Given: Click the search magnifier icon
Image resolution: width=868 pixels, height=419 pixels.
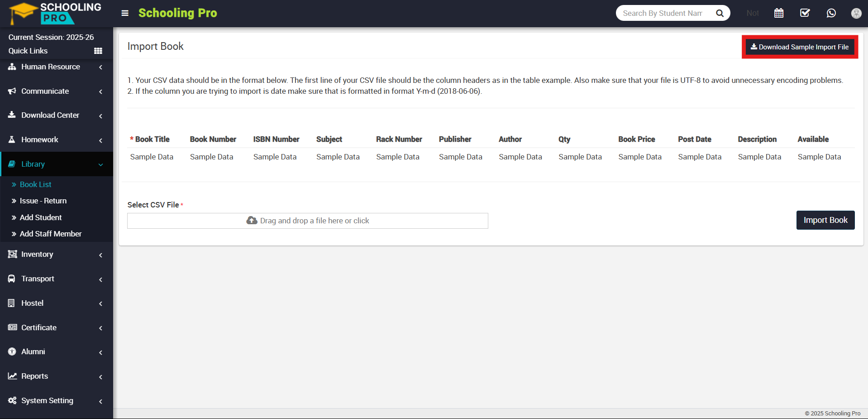Looking at the screenshot, I should [x=720, y=13].
